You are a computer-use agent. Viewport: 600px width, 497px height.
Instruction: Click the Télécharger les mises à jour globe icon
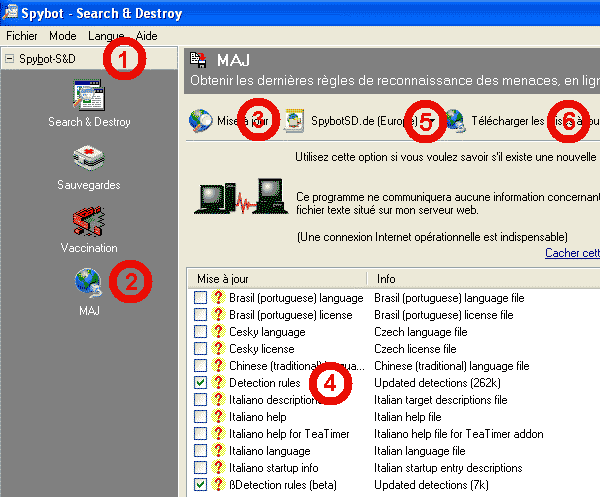456,121
